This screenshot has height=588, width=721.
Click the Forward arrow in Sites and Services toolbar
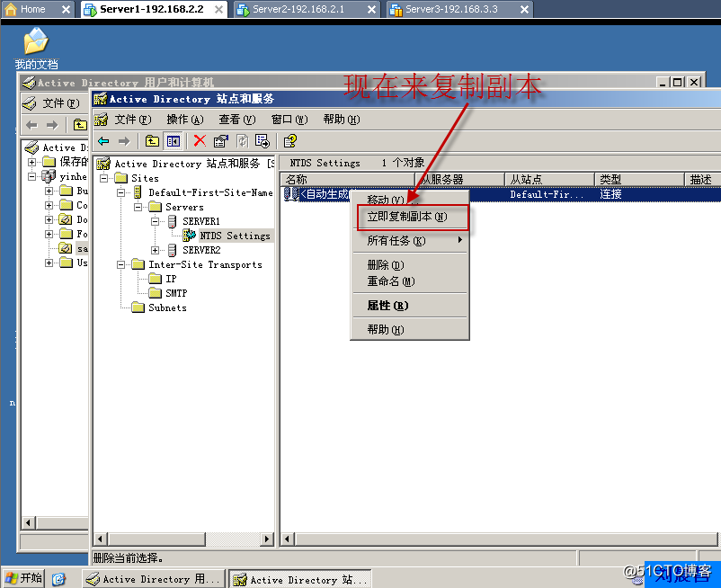pyautogui.click(x=124, y=141)
